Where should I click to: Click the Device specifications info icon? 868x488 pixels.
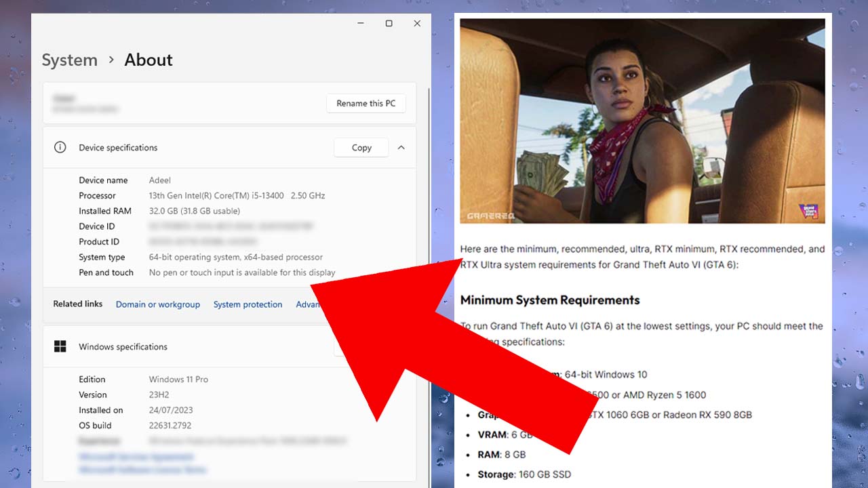tap(60, 147)
